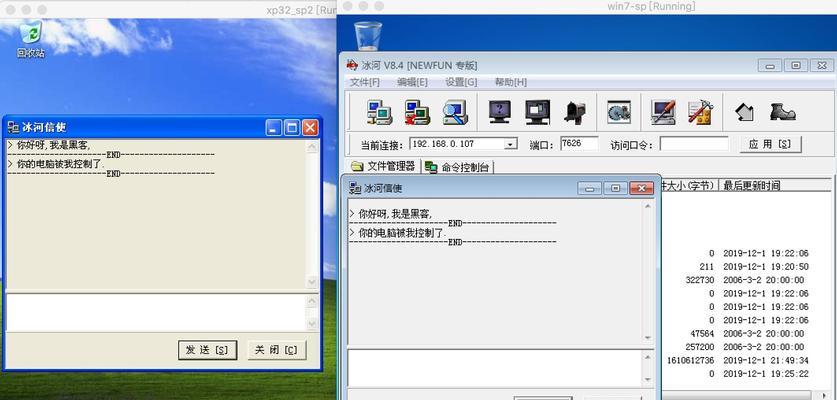Viewport: 837px width, 400px height.
Task: Click '你好呀,我是黑客,' in XP messenger history
Action: point(53,145)
